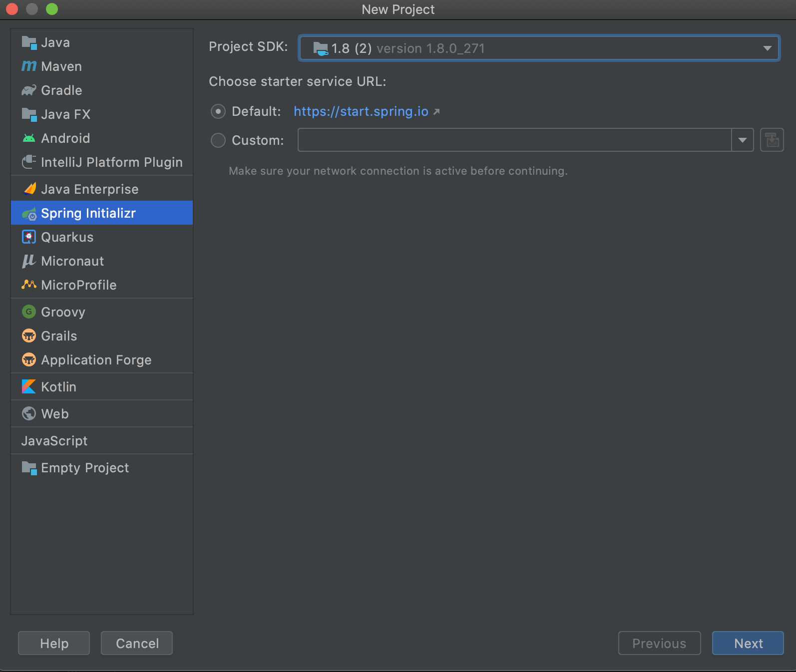Click the MicroProfile icon

pyautogui.click(x=29, y=285)
